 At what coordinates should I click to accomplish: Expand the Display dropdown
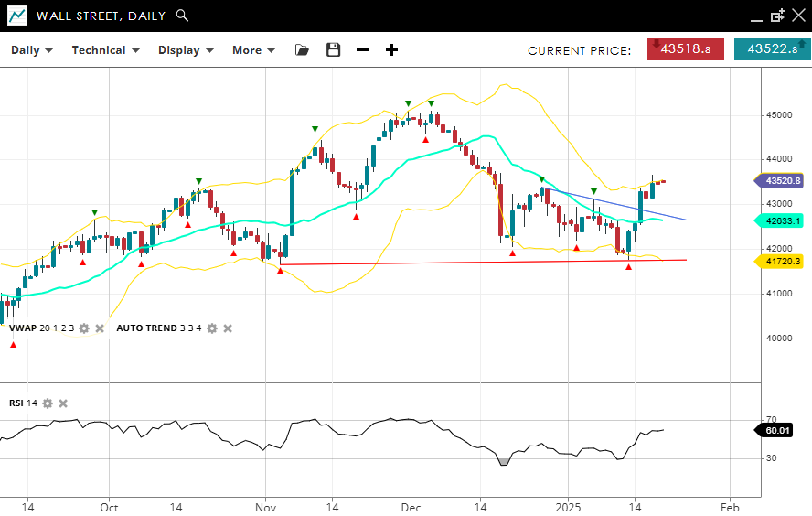pyautogui.click(x=186, y=50)
